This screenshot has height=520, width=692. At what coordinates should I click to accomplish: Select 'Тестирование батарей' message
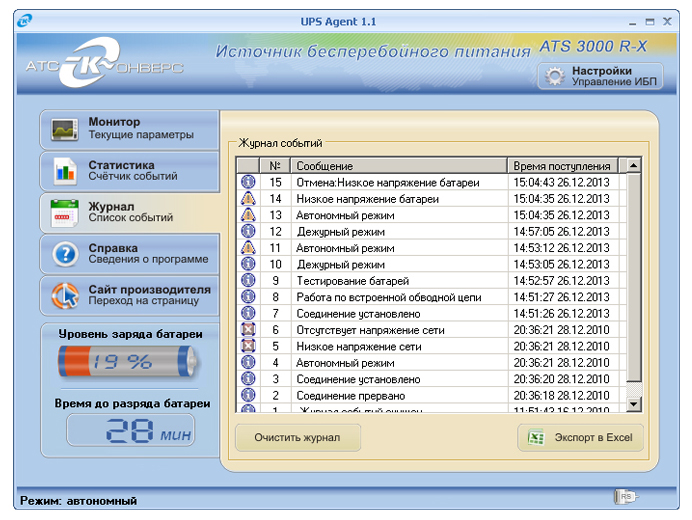pyautogui.click(x=353, y=281)
